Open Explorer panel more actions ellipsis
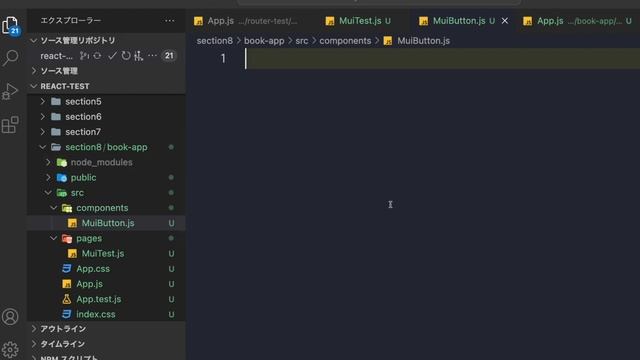Viewport: 640px width, 360px height. pyautogui.click(x=169, y=20)
